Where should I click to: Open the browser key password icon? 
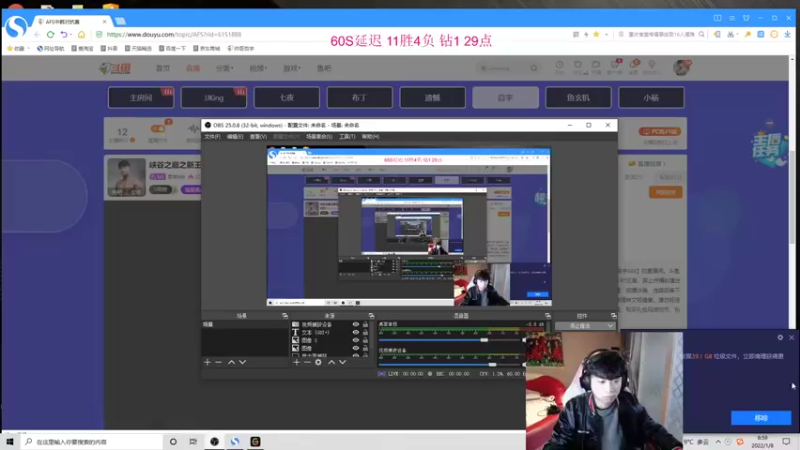[747, 34]
